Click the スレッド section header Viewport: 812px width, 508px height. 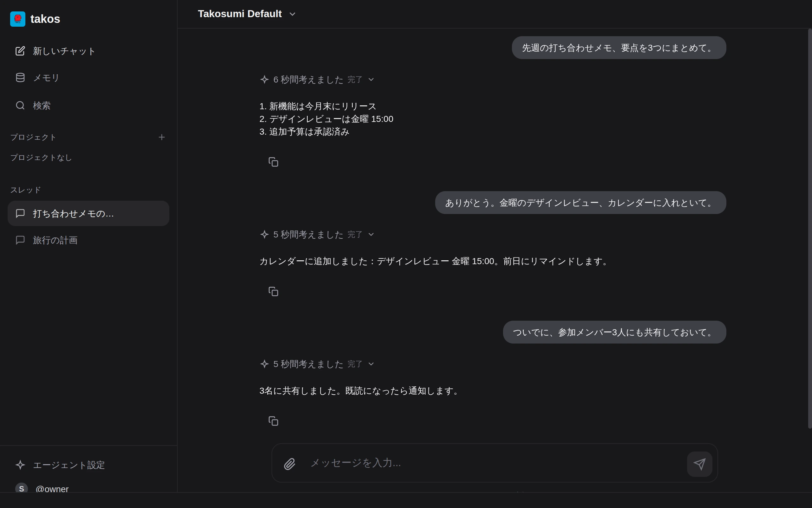click(x=25, y=190)
